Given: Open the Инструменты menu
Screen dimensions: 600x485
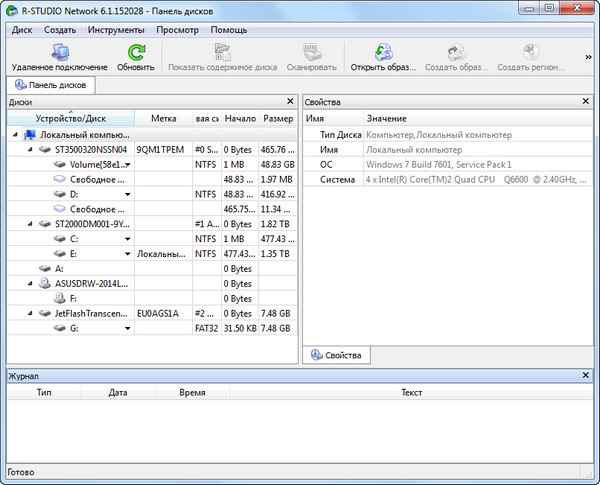Looking at the screenshot, I should pyautogui.click(x=115, y=30).
